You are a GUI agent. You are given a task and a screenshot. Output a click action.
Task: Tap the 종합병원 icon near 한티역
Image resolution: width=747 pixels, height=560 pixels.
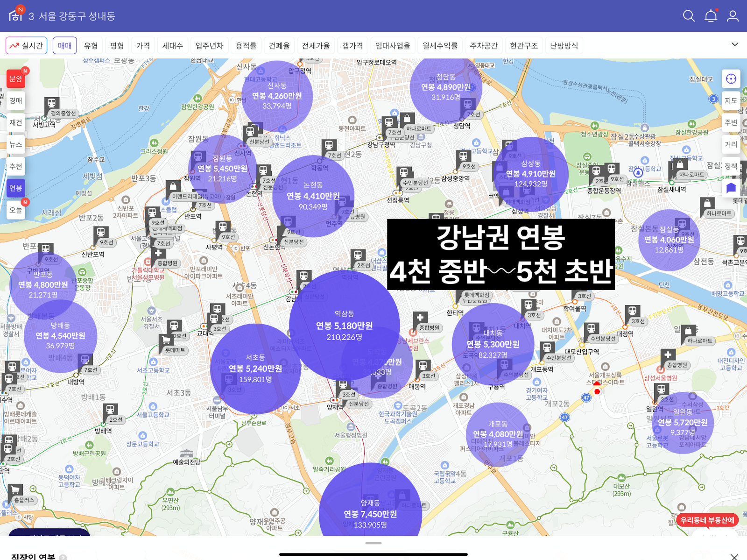pyautogui.click(x=420, y=319)
